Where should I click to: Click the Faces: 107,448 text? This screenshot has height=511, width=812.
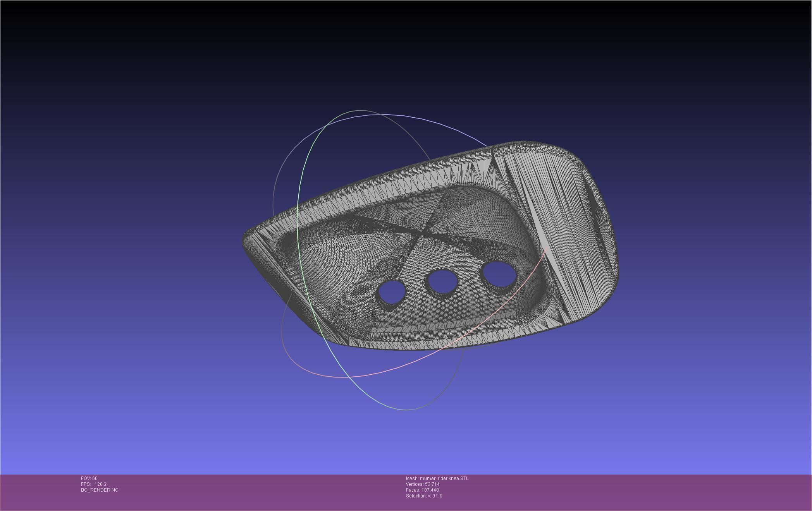(x=422, y=490)
